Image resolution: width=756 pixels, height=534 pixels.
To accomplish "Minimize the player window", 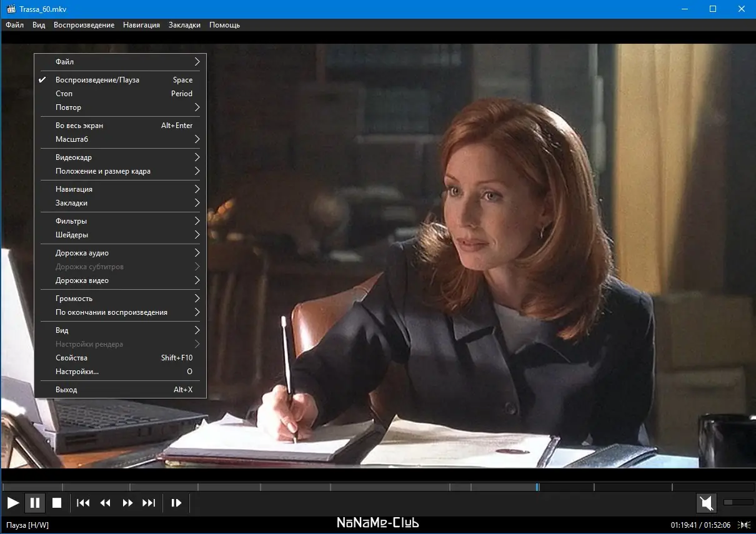I will [x=684, y=9].
